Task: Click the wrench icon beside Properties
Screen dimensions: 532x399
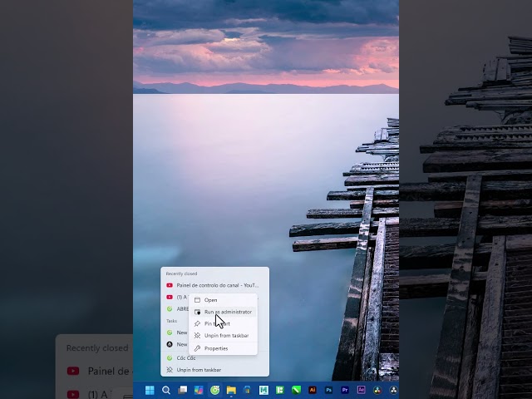Action: (x=197, y=348)
